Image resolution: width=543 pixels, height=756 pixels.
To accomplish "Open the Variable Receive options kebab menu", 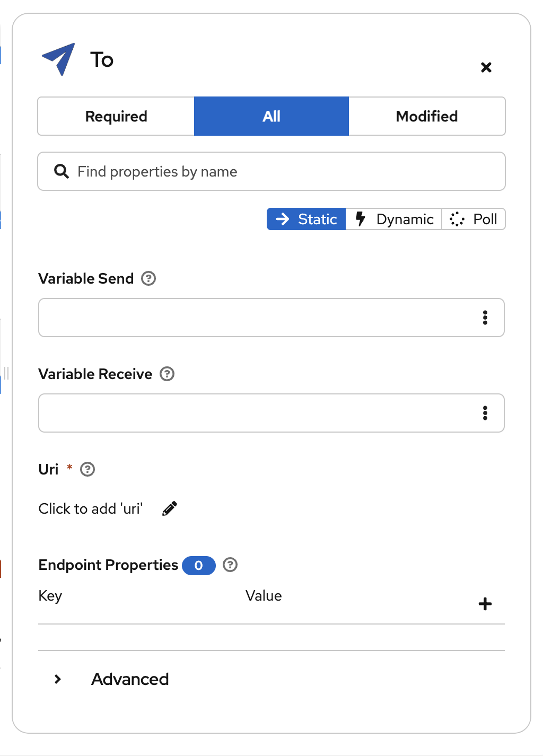I will [x=485, y=413].
